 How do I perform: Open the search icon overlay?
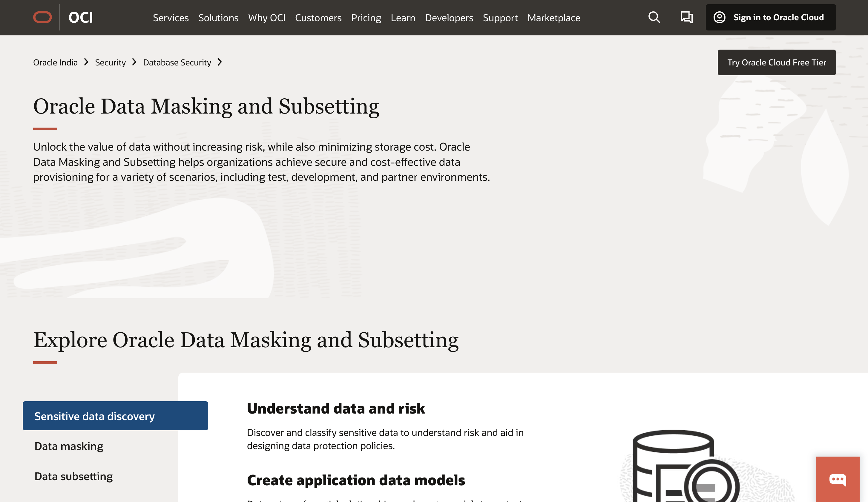tap(654, 17)
